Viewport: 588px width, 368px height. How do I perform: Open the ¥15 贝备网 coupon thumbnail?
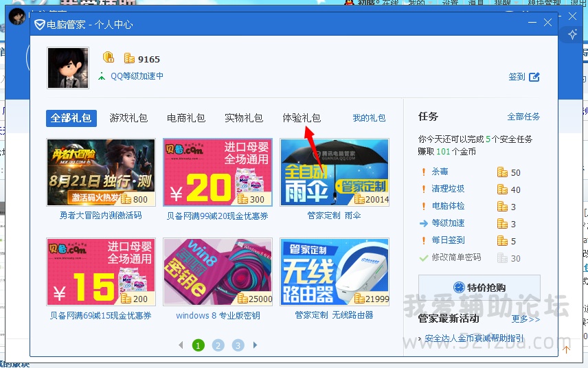tap(101, 272)
